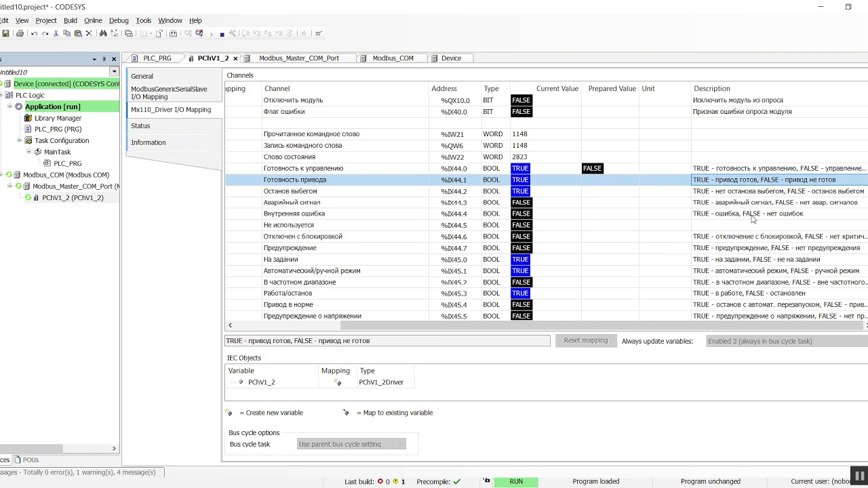Collapse the MainTask node
Image resolution: width=868 pixels, height=488 pixels.
coord(28,152)
